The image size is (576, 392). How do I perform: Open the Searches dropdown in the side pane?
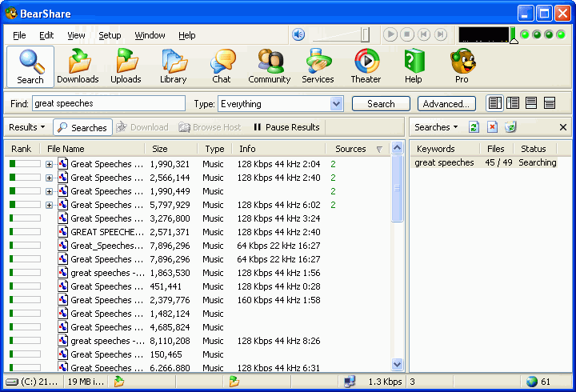point(436,127)
